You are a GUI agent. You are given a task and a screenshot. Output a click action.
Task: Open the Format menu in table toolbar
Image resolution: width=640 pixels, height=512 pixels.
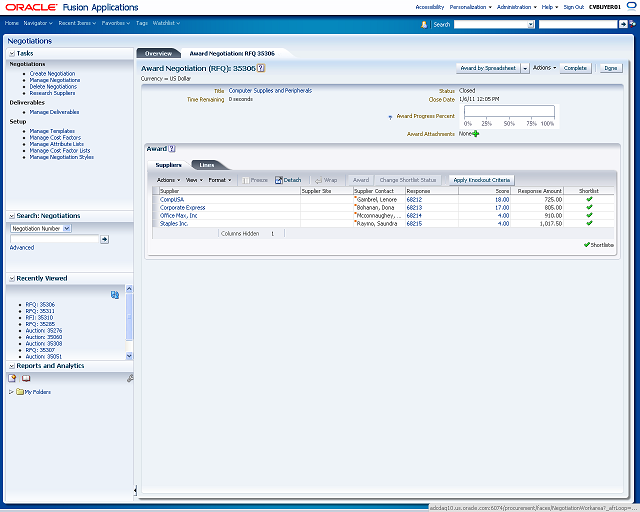tap(220, 180)
